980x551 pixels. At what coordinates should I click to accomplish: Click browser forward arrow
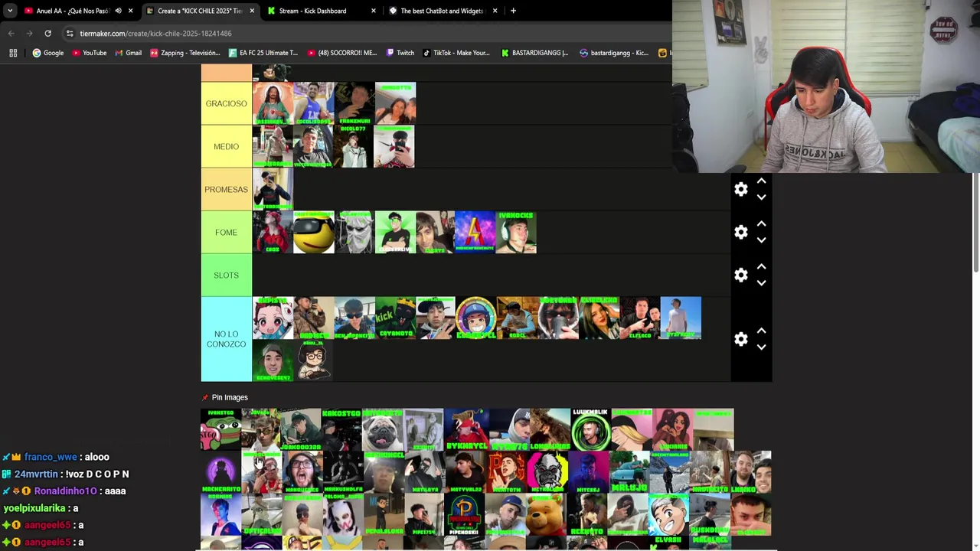point(29,34)
